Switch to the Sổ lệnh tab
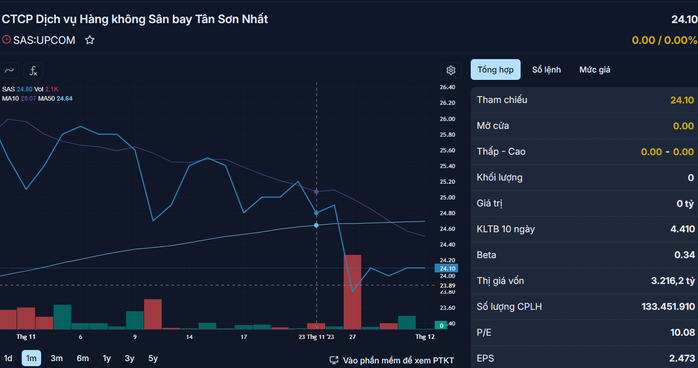 click(x=546, y=69)
